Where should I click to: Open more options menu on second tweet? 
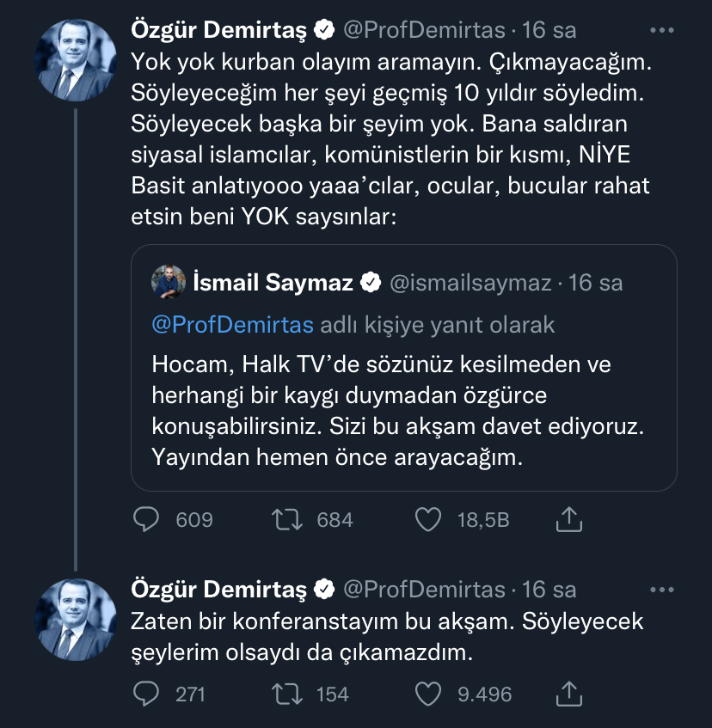coord(662,590)
